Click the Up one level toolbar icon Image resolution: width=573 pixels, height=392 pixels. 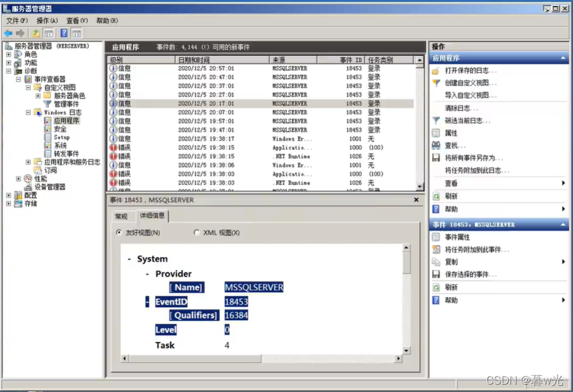pyautogui.click(x=36, y=33)
